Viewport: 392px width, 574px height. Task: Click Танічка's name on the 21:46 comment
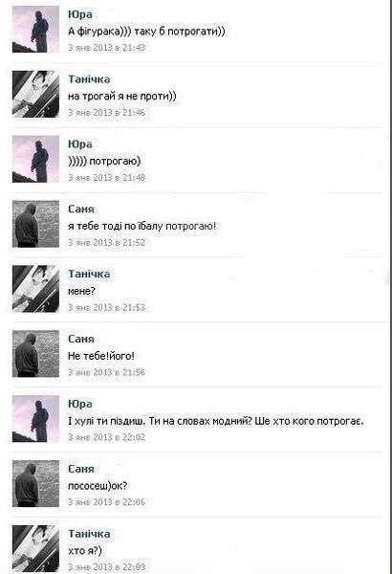[89, 79]
